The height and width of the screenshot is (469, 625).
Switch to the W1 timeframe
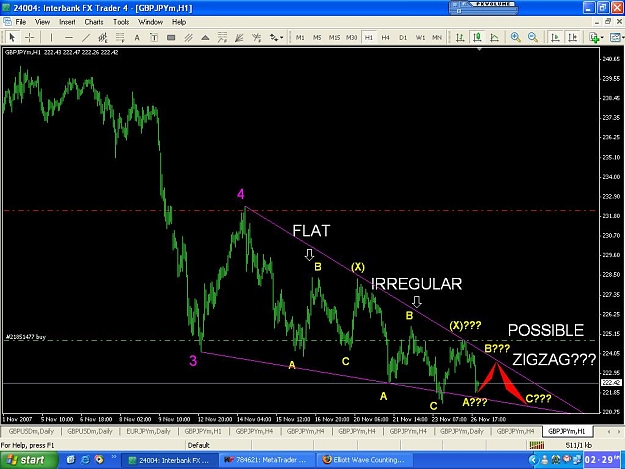[420, 37]
